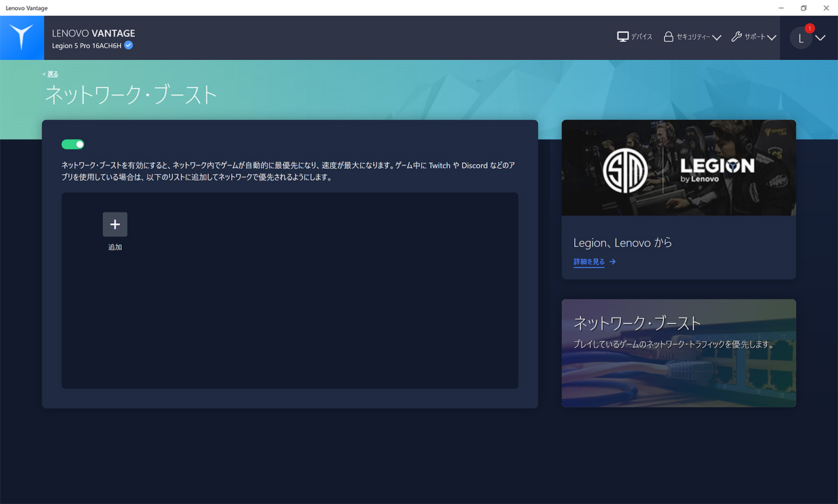838x504 pixels.
Task: Open the サポート menu
Action: pos(754,37)
